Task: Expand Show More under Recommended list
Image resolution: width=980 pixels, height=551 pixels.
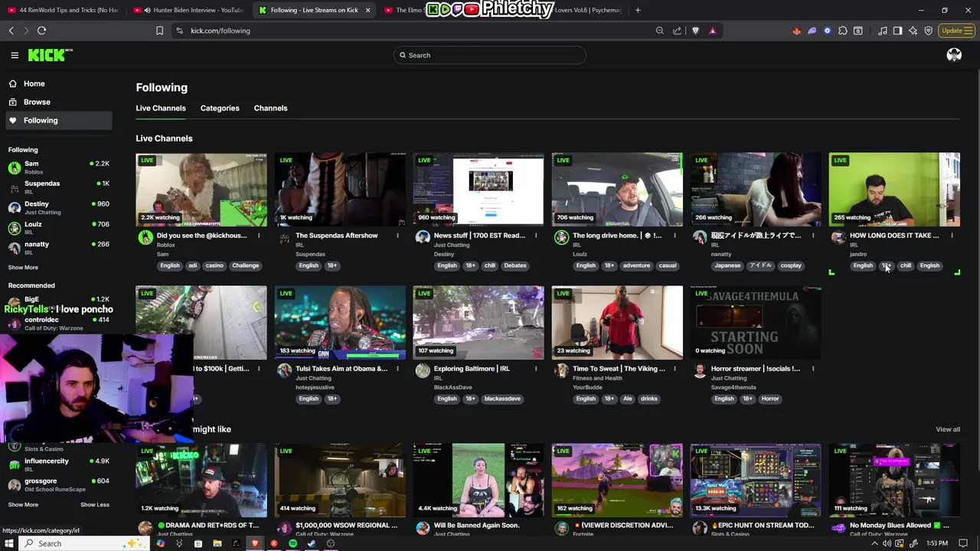Action: point(23,504)
